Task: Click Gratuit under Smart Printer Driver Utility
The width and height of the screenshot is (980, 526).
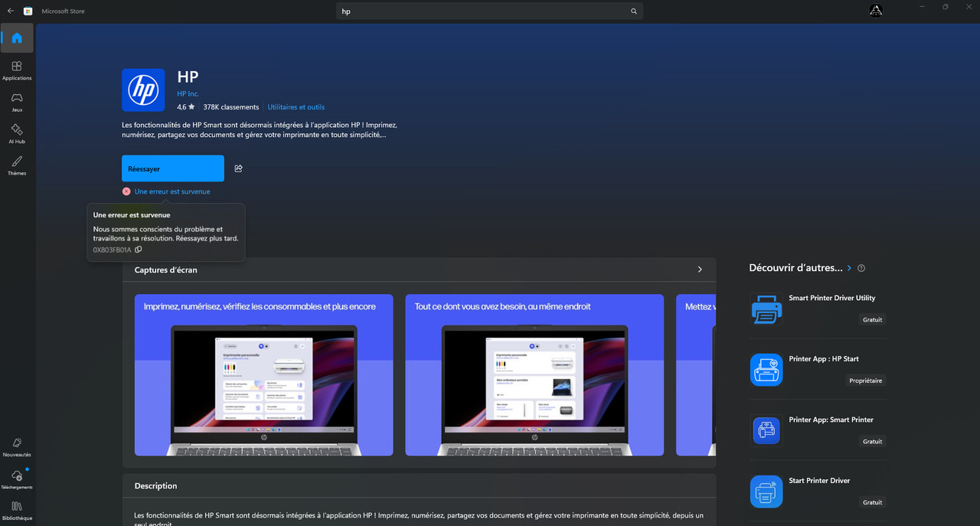Action: 872,320
